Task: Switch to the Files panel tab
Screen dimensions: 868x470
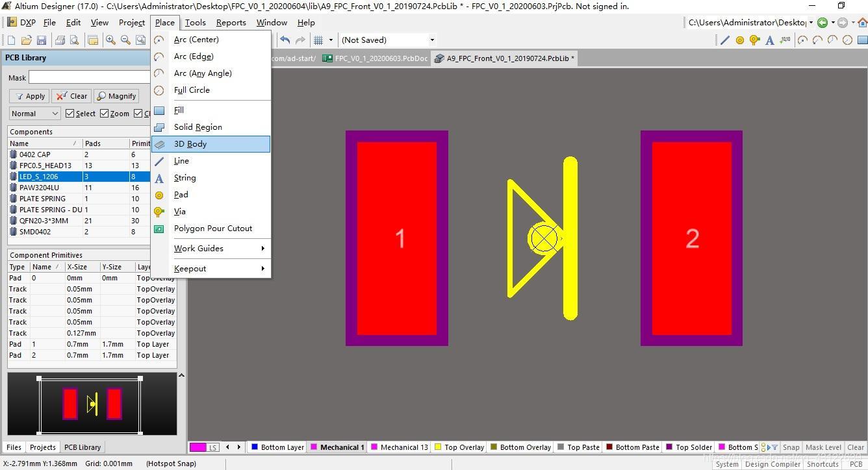Action: coord(14,447)
